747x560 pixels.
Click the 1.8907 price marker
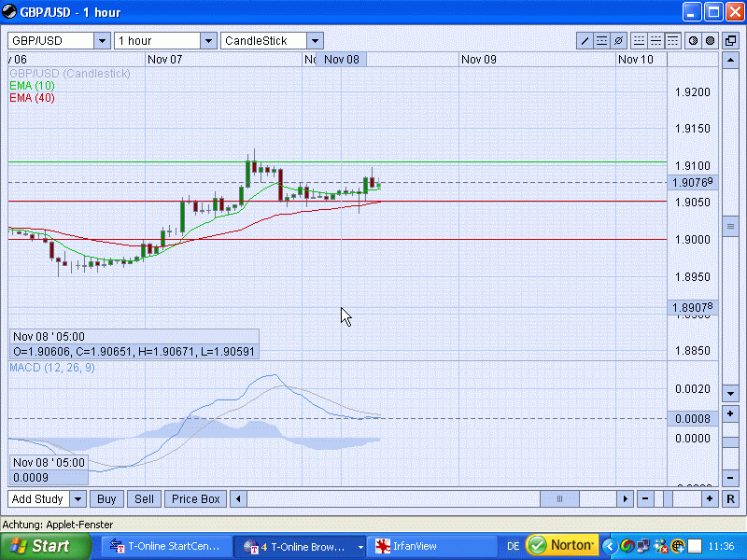pos(693,308)
